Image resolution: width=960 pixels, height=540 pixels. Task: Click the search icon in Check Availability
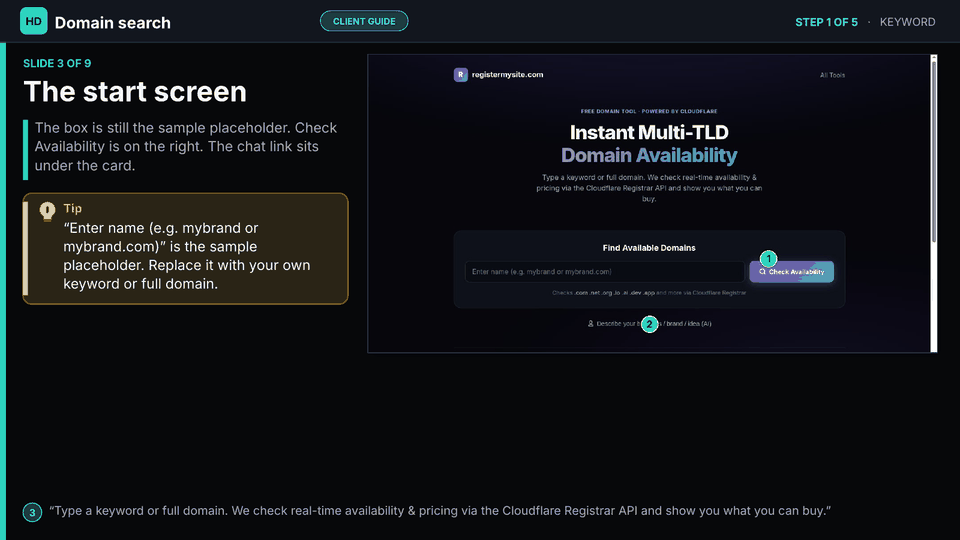762,272
